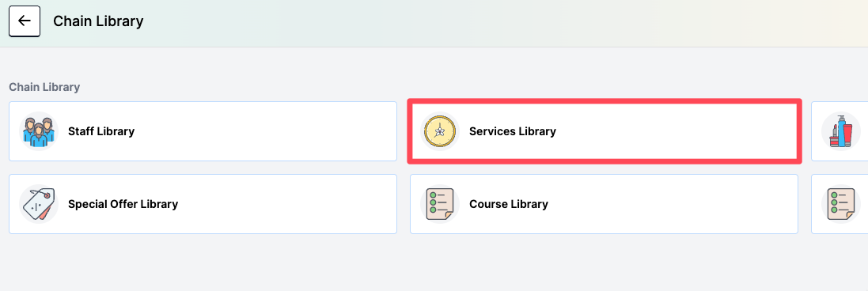
Task: Click the gray Chain Library section heading
Action: click(x=44, y=88)
